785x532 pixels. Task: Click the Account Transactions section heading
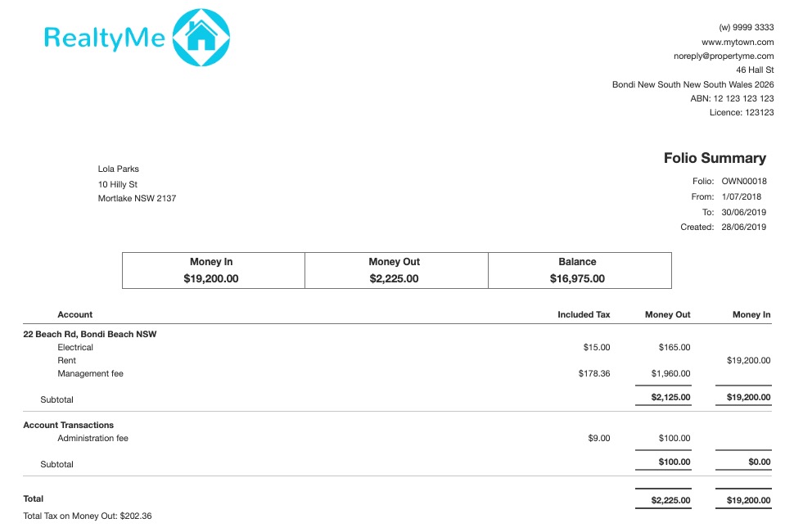tap(68, 425)
